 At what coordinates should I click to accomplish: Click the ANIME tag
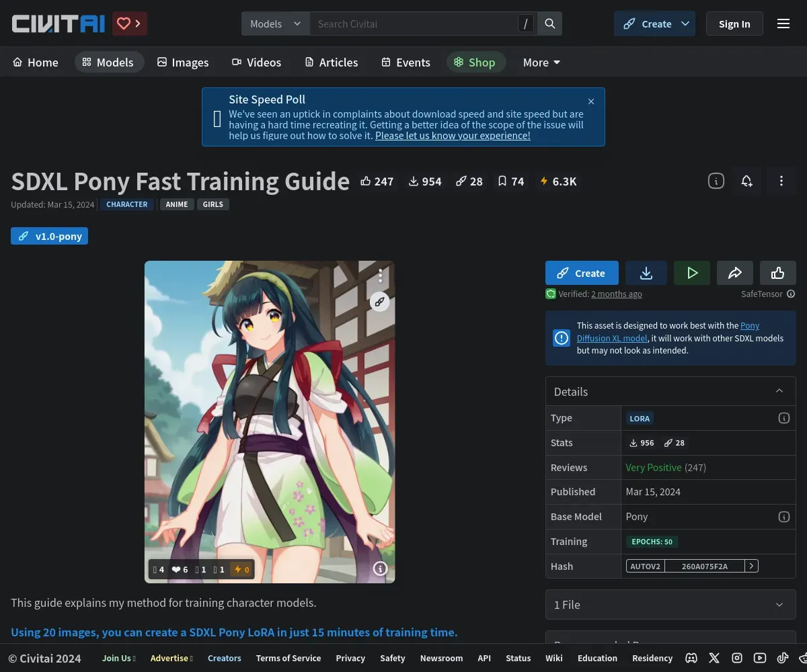(x=177, y=204)
